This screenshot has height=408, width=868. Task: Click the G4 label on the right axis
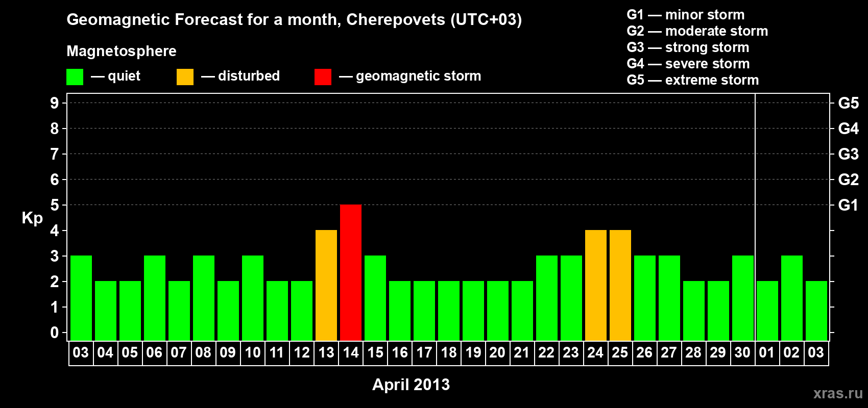click(x=849, y=129)
